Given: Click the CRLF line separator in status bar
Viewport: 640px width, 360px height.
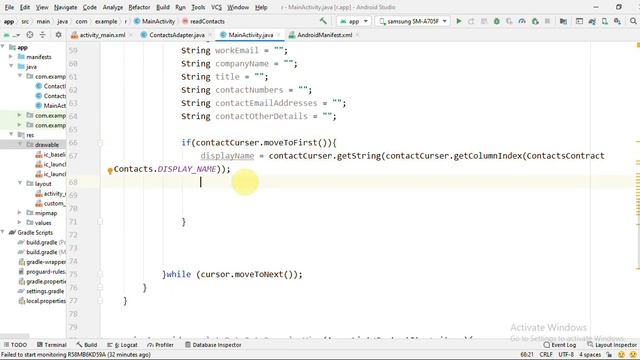Looking at the screenshot, I should pos(546,354).
